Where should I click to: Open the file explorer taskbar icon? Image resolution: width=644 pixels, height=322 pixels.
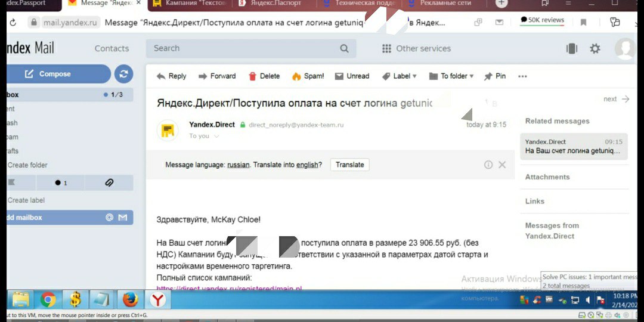20,300
